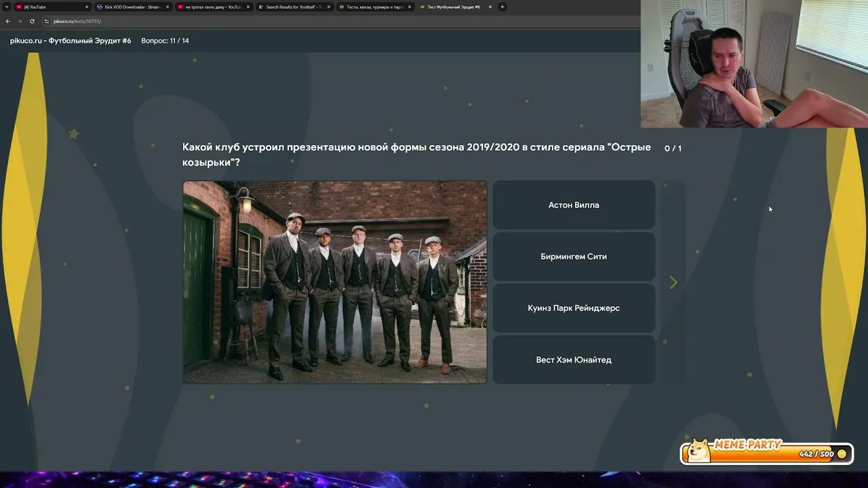Image resolution: width=868 pixels, height=488 pixels.
Task: Switch to the (4) YouTube tab
Action: coord(52,7)
